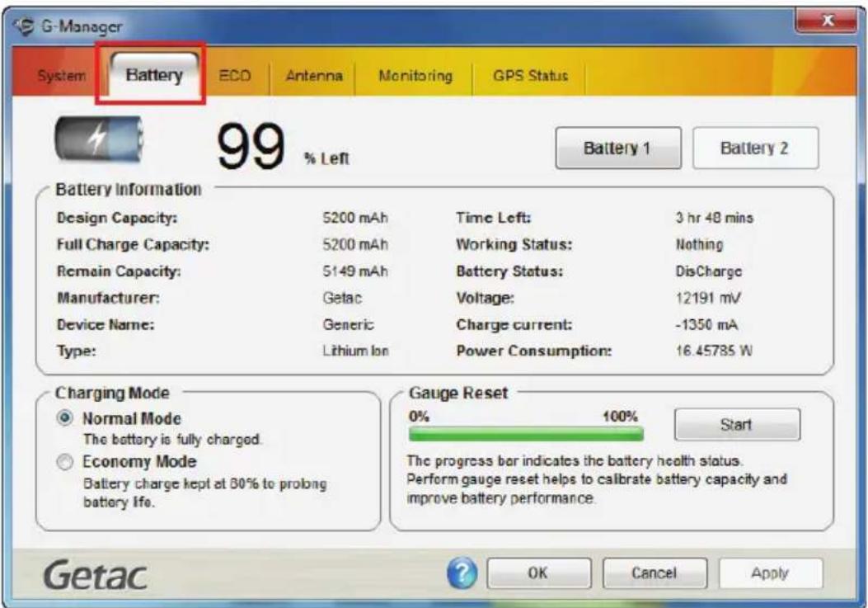This screenshot has height=608, width=868.
Task: Click the Manufacturer value Getac
Action: (x=342, y=298)
